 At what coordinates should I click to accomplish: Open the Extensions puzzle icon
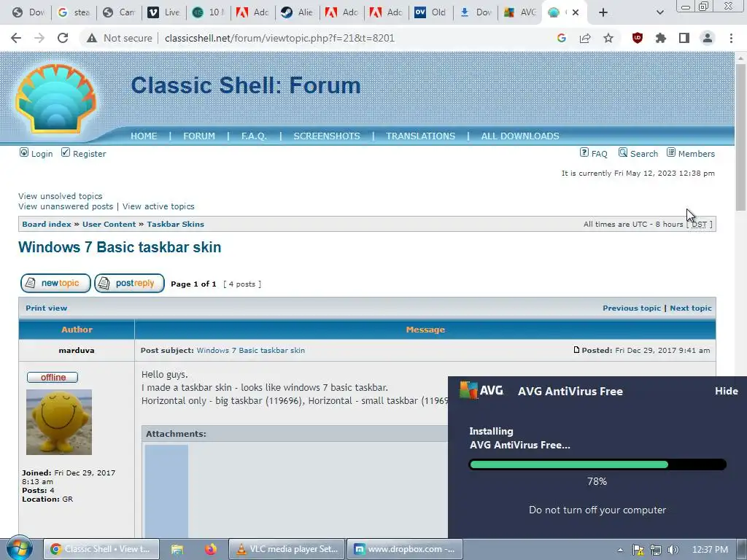(661, 38)
